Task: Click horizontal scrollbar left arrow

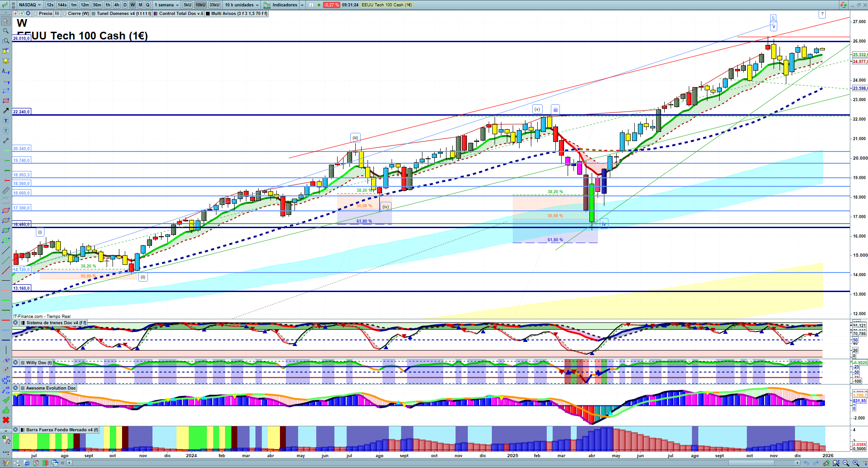Action: (69, 463)
